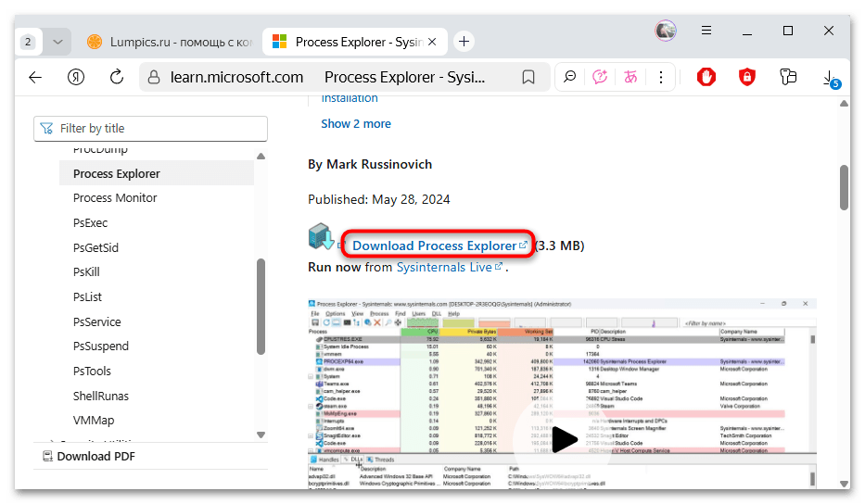The image size is (865, 504).
Task: Click the sidebar scroll down arrow
Action: point(261,435)
